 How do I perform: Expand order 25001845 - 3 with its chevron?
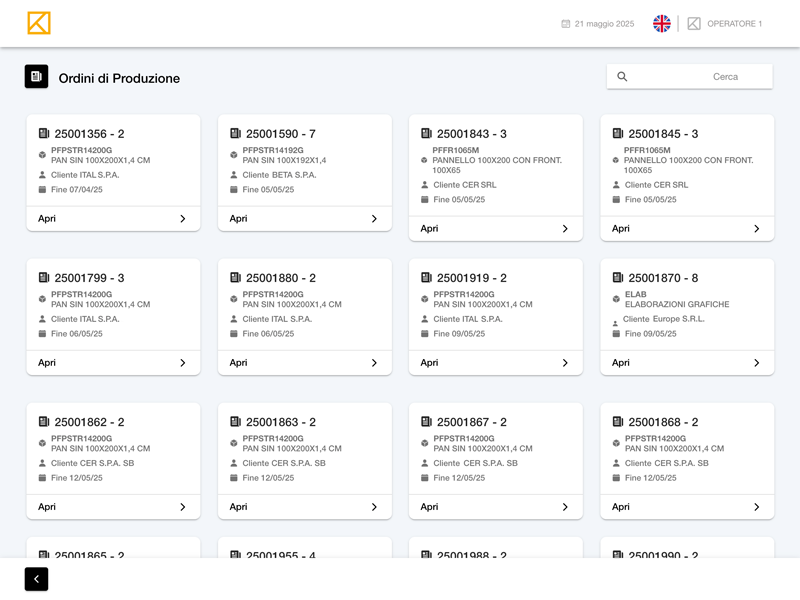(757, 229)
